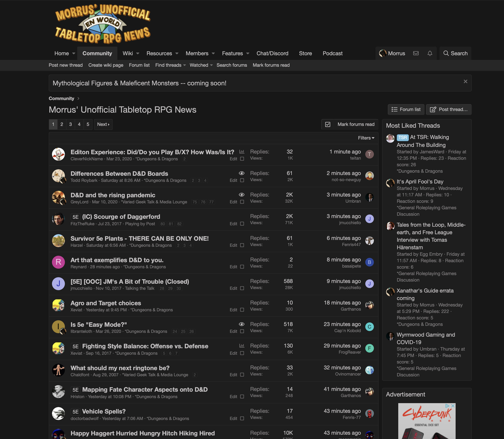Viewport: 504px width, 439px height.
Task: Open Reynard's R avatar
Action: (58, 262)
